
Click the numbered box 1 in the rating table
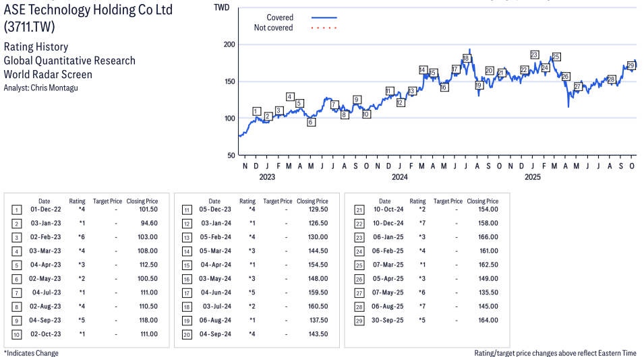pos(16,209)
